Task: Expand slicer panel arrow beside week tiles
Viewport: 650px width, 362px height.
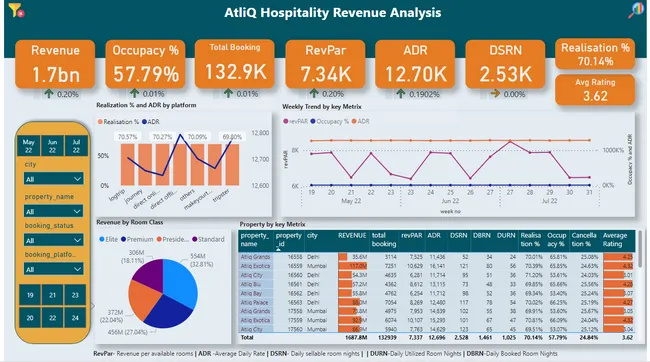Action: coord(92,306)
